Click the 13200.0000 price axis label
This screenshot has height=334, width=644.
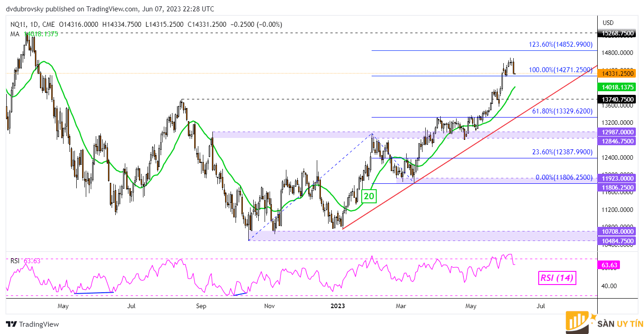coord(618,123)
